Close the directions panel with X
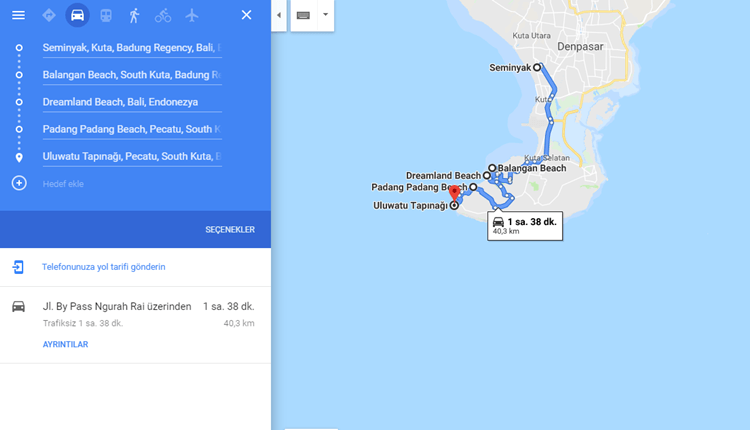The image size is (750, 430). point(246,15)
